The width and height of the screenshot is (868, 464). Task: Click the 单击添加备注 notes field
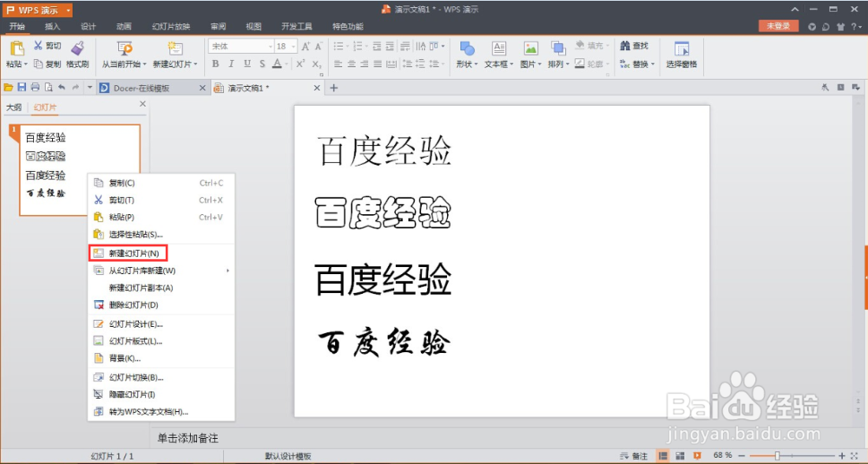187,438
